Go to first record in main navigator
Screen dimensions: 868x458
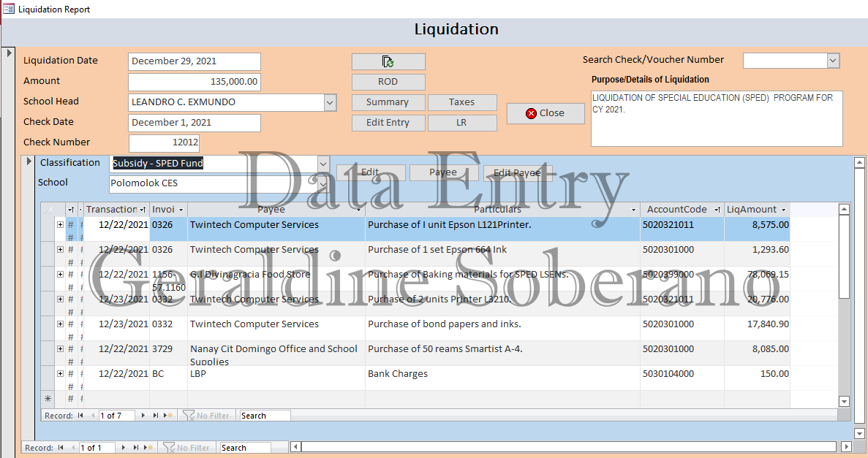(61, 448)
